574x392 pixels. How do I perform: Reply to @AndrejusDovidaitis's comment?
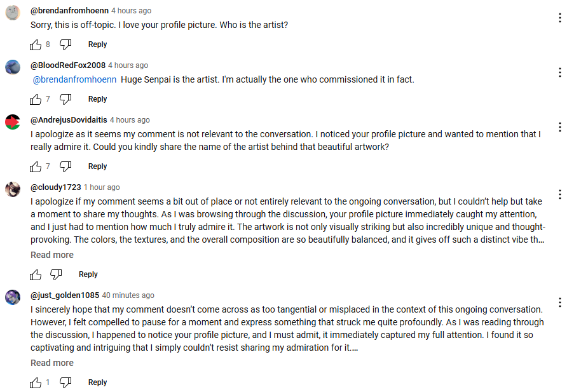click(97, 166)
